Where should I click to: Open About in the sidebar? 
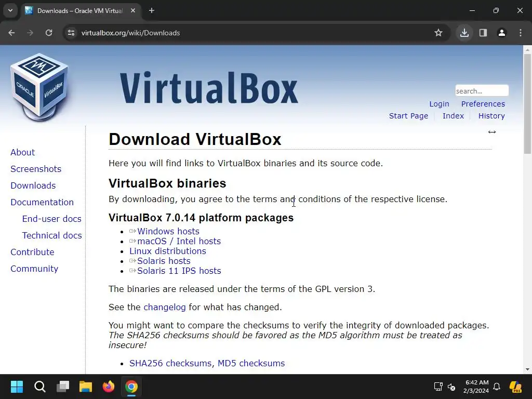(23, 152)
